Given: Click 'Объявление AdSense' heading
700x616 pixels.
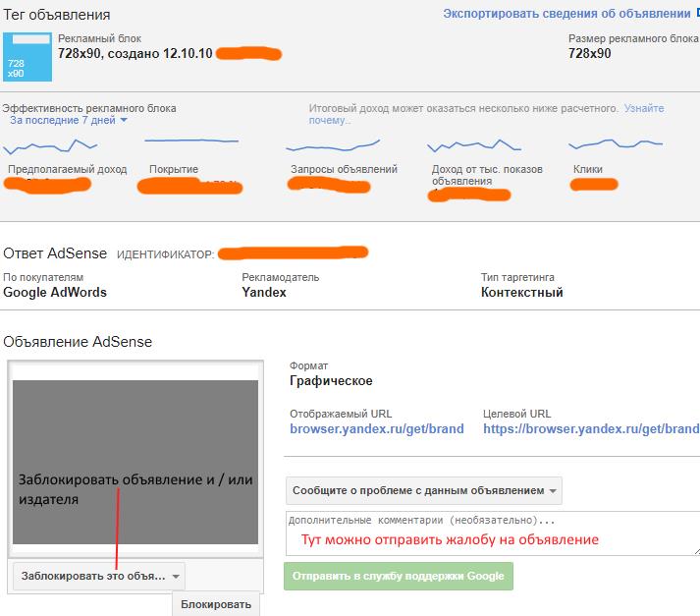Looking at the screenshot, I should coord(78,342).
